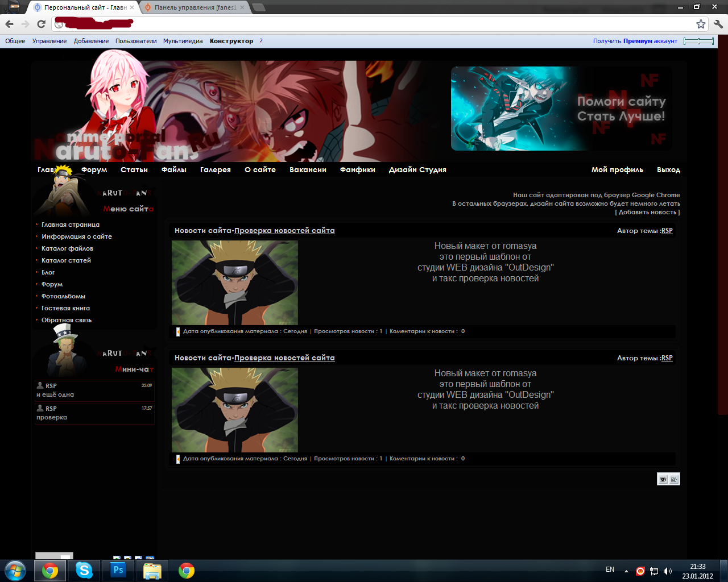Viewport: 728px width, 582px height.
Task: Open 'Фанфики' navigation item
Action: (x=358, y=169)
